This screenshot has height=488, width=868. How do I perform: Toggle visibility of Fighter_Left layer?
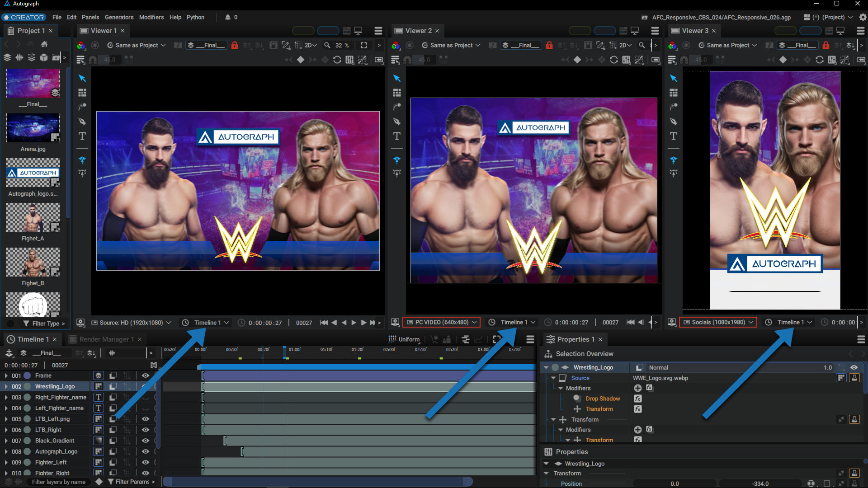(x=146, y=462)
